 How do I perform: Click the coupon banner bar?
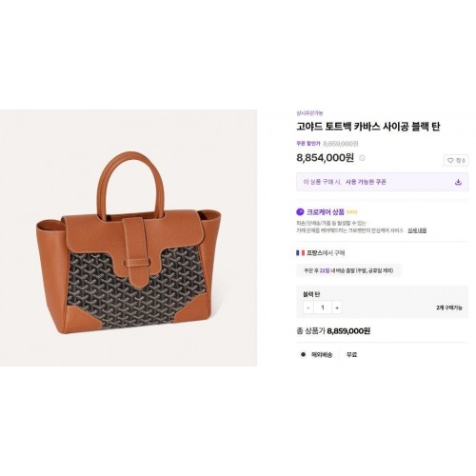[x=383, y=182]
